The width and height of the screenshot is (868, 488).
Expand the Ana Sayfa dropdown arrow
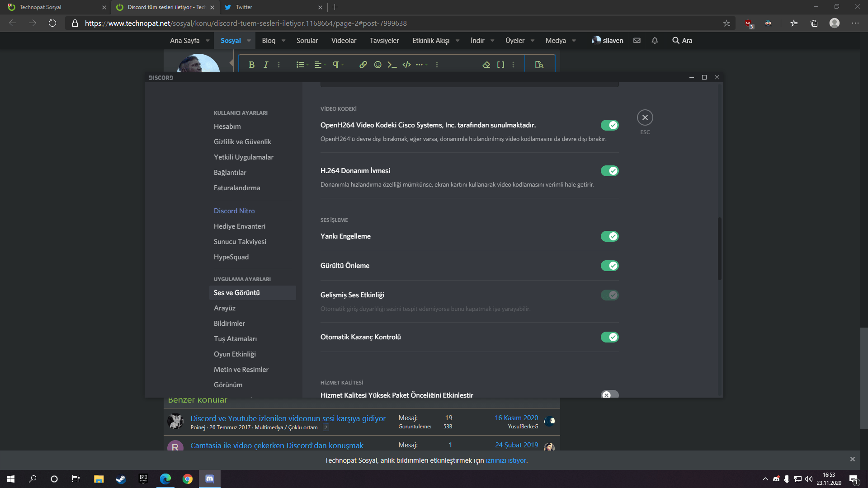[208, 41]
